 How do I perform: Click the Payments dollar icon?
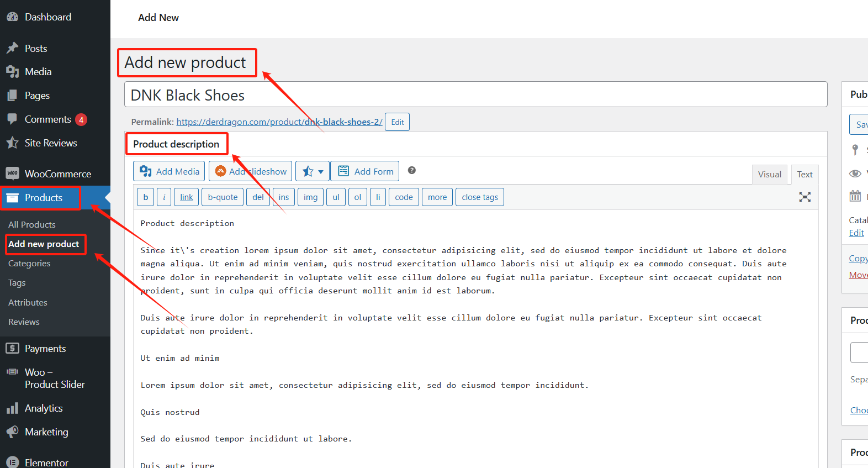point(12,349)
